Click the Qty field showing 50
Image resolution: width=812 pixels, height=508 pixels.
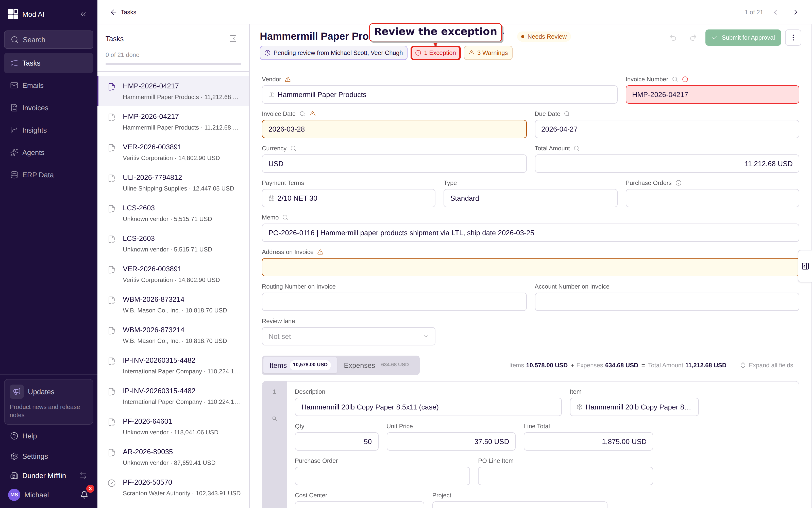coord(336,441)
